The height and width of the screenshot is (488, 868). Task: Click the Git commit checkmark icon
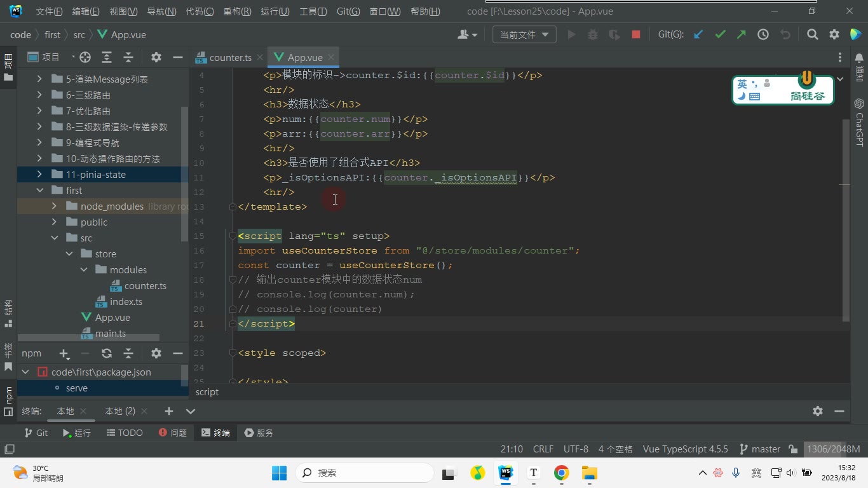[x=720, y=35]
